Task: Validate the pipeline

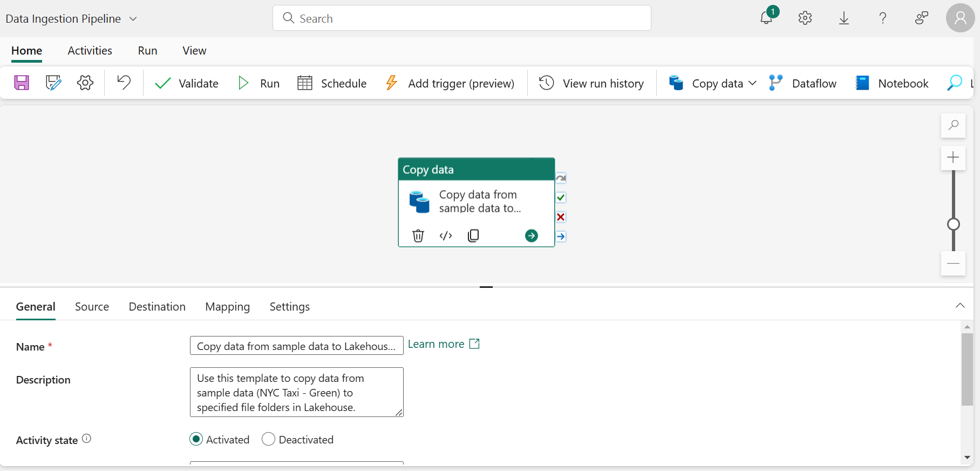Action: click(187, 83)
